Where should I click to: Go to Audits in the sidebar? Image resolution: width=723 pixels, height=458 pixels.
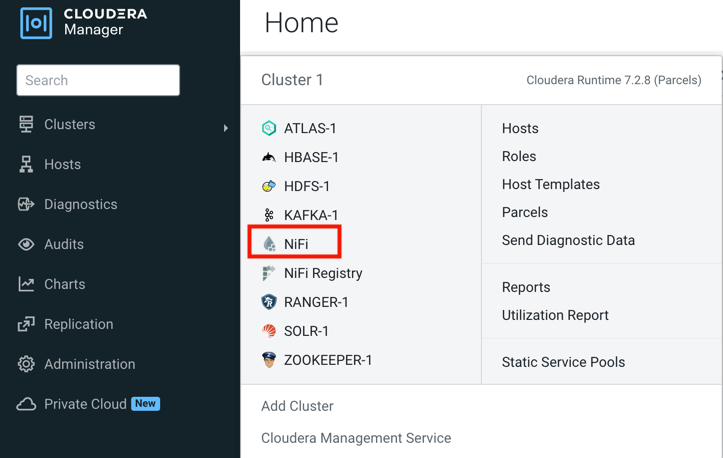click(x=63, y=244)
